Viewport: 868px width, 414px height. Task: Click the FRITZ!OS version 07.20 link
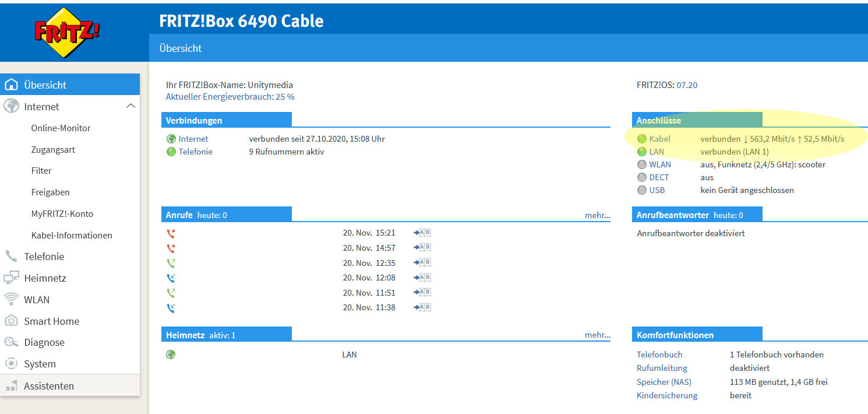[687, 85]
